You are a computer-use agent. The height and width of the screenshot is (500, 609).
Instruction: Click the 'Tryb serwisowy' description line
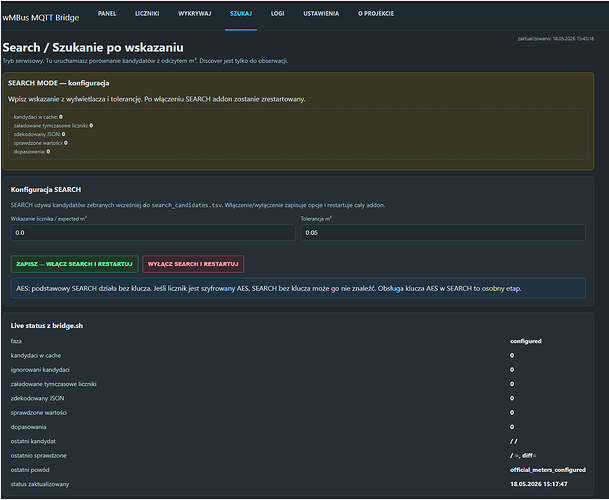(x=145, y=61)
